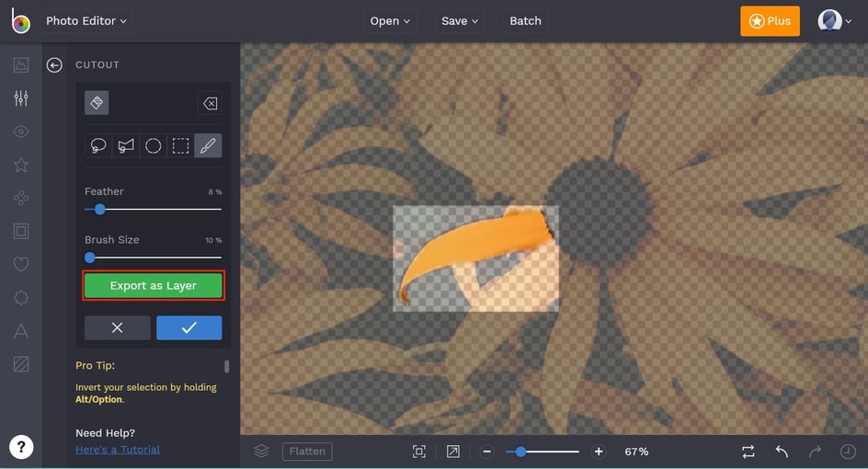Cancel cutout with the X button
868x469 pixels.
pyautogui.click(x=118, y=327)
